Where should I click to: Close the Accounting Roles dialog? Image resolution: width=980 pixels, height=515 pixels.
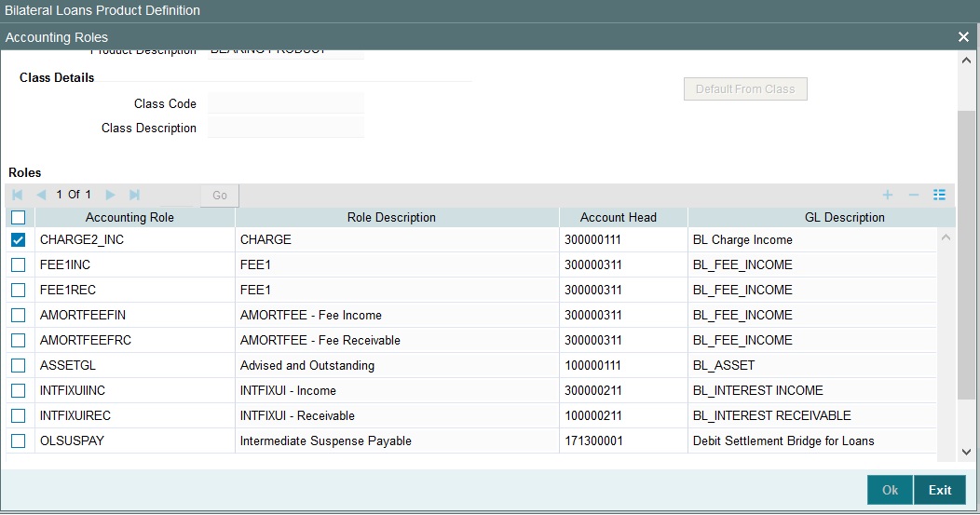point(963,37)
